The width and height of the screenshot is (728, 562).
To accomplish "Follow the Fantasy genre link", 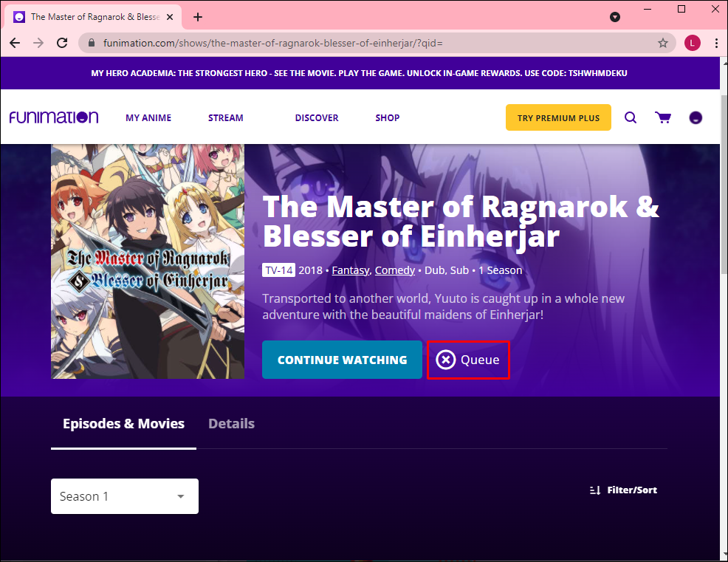I will coord(351,270).
